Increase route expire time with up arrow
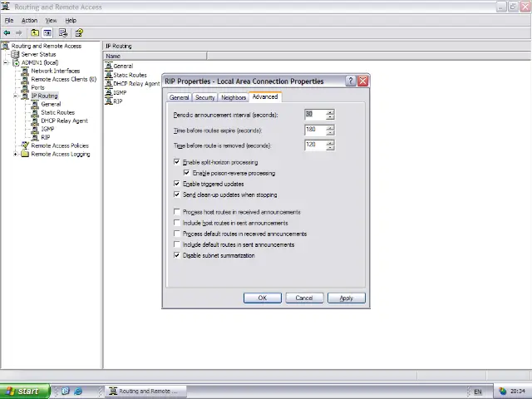 [x=330, y=127]
